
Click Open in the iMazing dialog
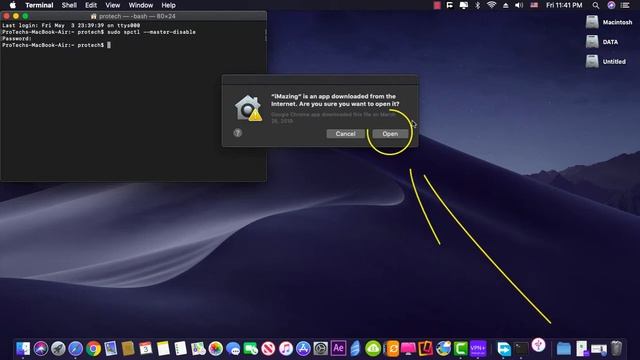tap(390, 134)
